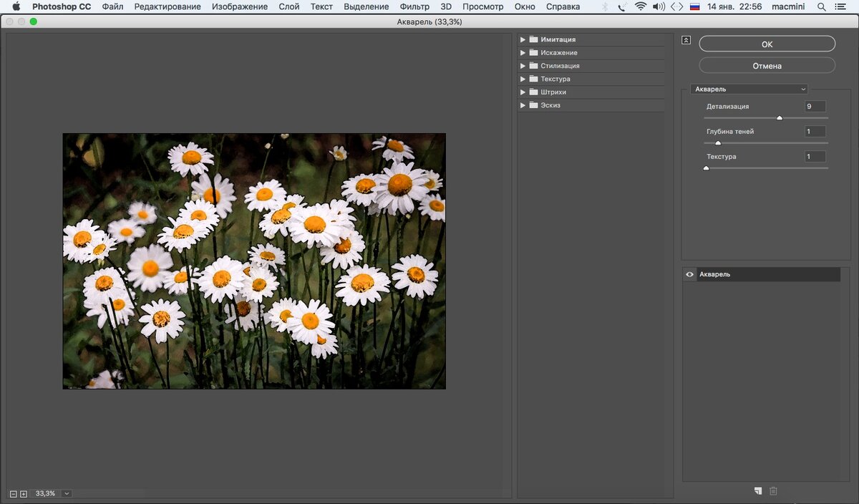Click the volume icon in menu bar
The image size is (859, 504).
tap(659, 6)
